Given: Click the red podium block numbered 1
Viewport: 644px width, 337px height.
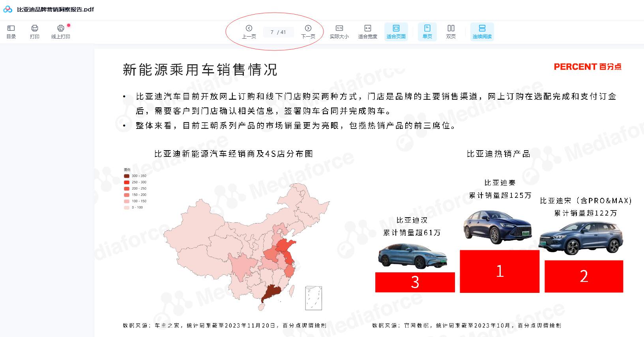Looking at the screenshot, I should pos(500,271).
